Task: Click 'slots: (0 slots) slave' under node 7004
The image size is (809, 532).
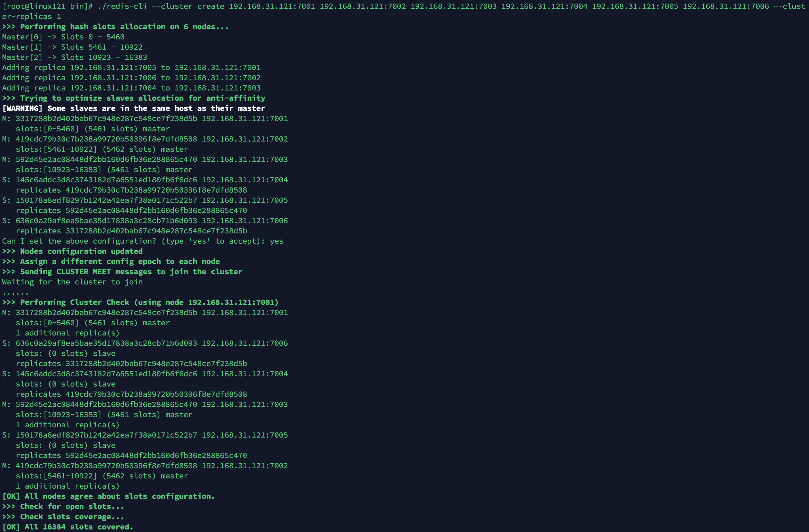Action: click(66, 384)
